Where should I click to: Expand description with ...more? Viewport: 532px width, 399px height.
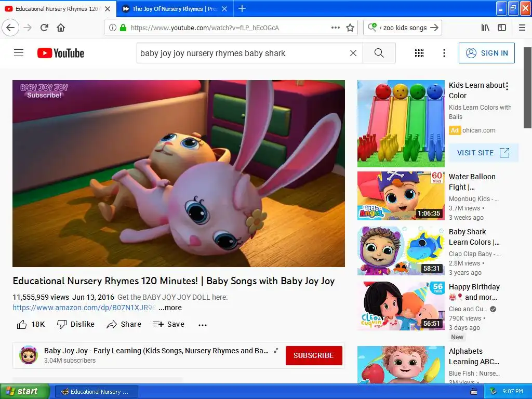point(170,308)
